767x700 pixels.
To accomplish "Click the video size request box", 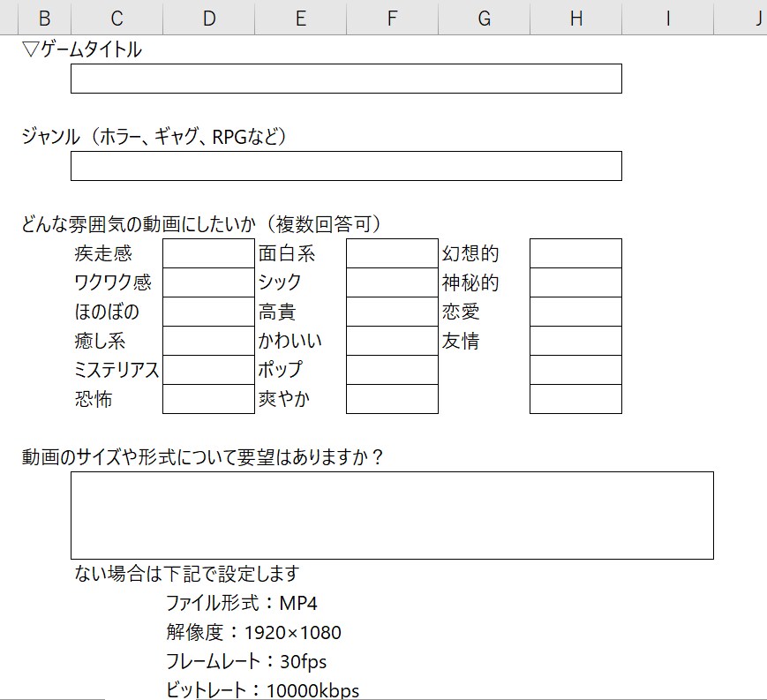I will tap(392, 516).
